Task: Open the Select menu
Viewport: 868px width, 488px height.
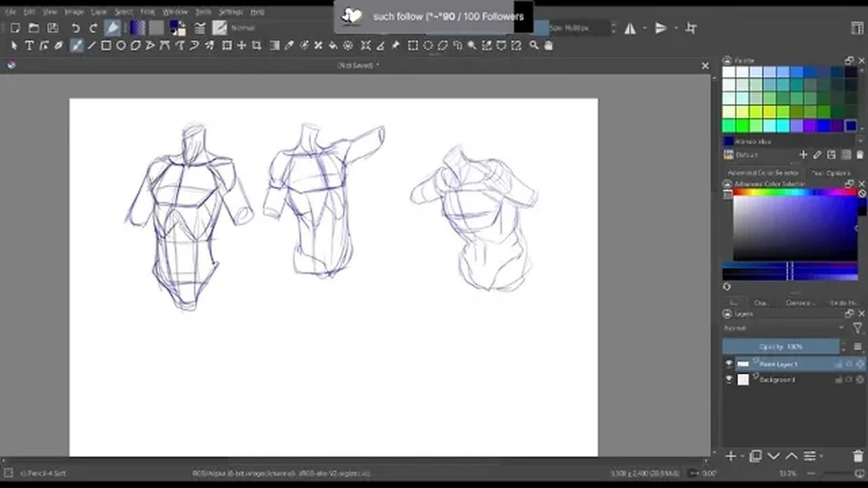Action: (x=123, y=12)
